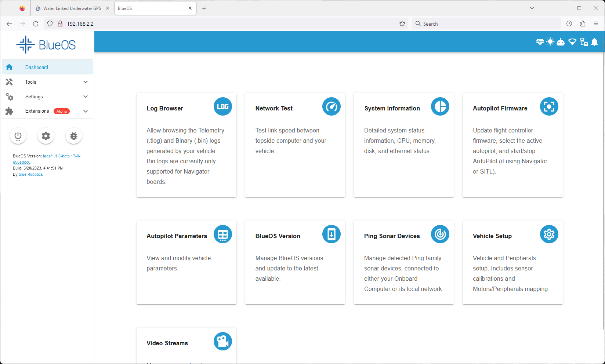This screenshot has width=605, height=364.
Task: Open the Network Test card title
Action: (x=274, y=108)
